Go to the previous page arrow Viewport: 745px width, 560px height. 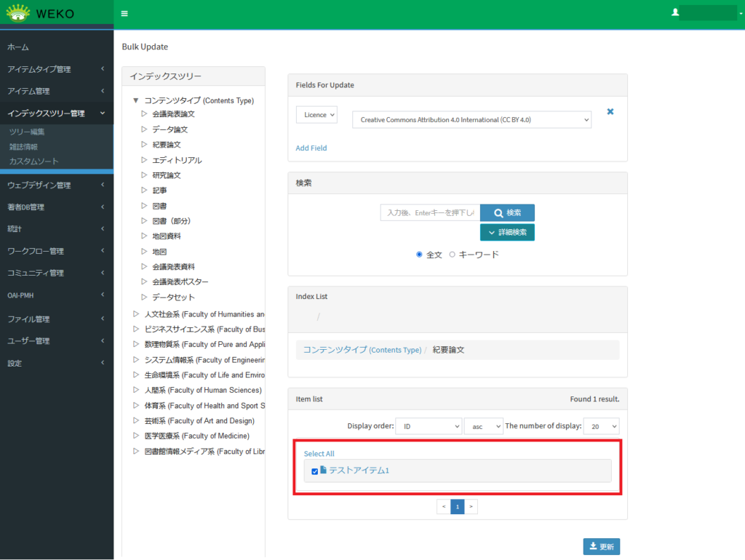click(x=444, y=506)
